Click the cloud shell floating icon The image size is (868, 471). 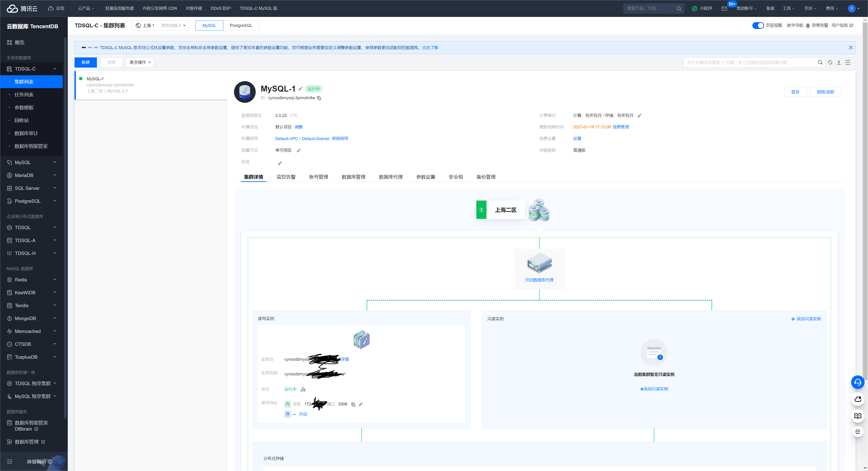[858, 399]
